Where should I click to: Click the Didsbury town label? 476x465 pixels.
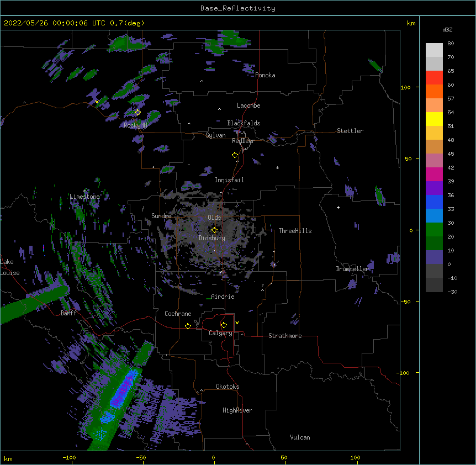[211, 238]
